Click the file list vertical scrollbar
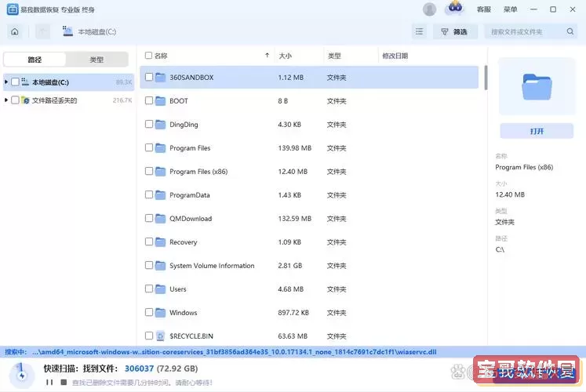Viewport: 586px width, 392px height. tap(486, 78)
